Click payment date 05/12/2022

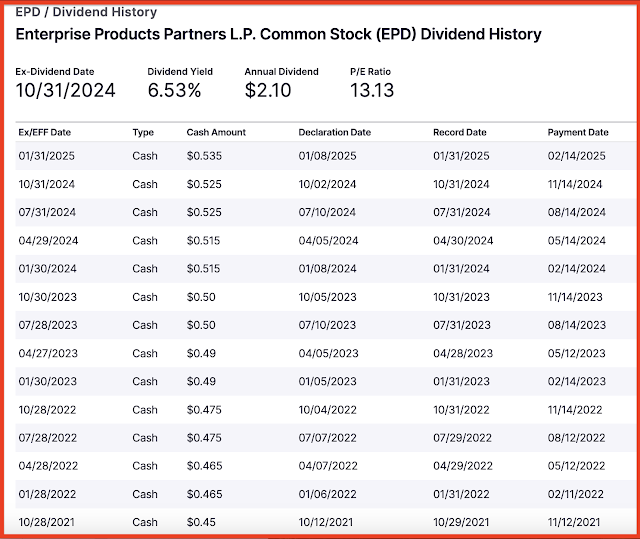tap(576, 466)
